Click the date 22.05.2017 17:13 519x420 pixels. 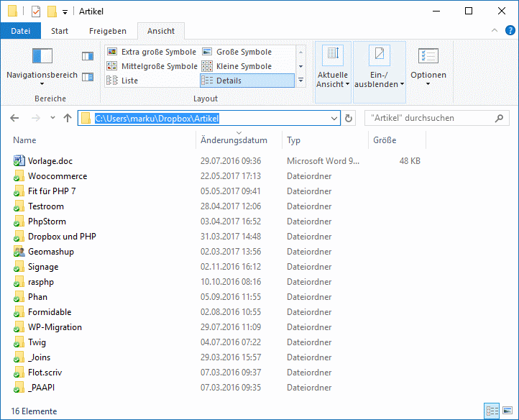click(230, 176)
